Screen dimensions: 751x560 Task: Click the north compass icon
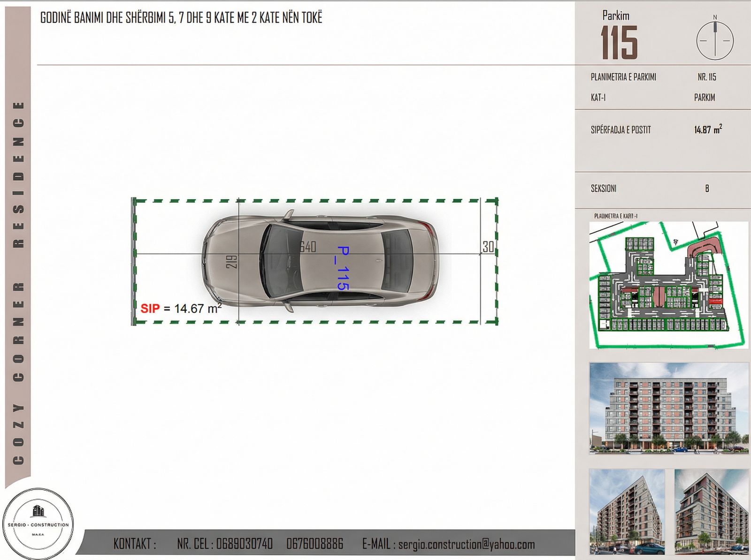pos(715,40)
